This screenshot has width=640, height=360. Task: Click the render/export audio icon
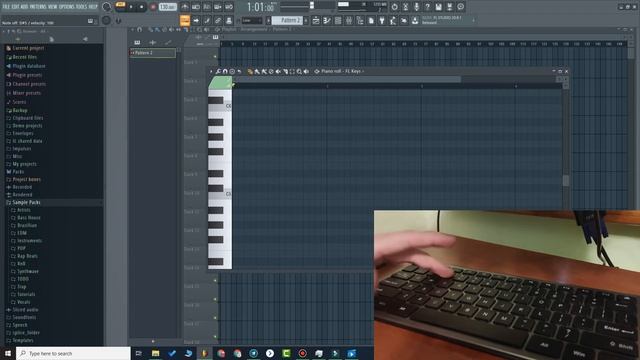point(449,7)
